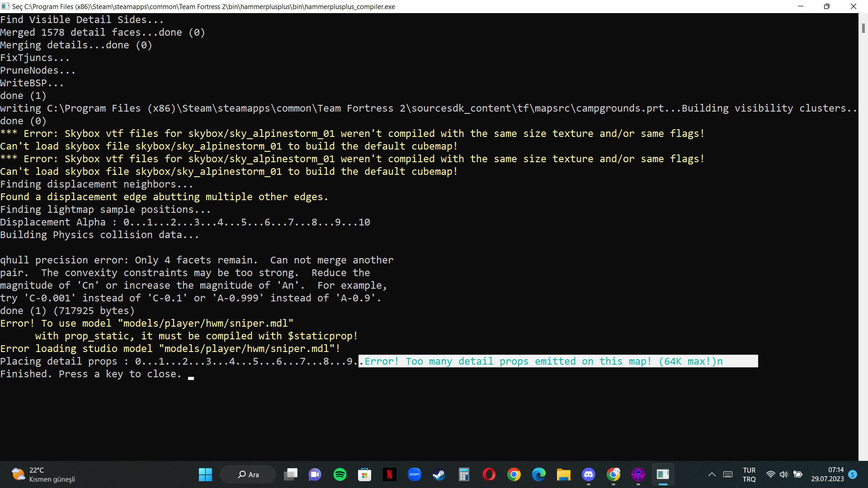Switch to Discord from the taskbar
This screenshot has height=488, width=868.
588,474
